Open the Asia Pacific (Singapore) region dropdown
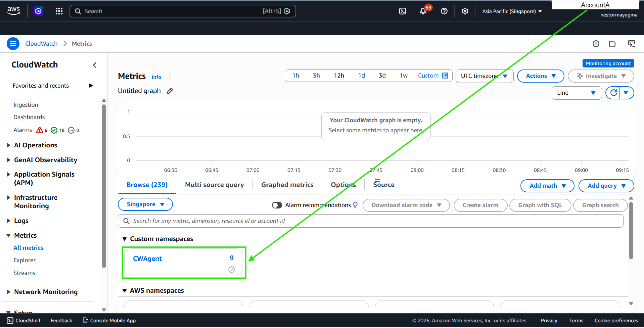Image resolution: width=644 pixels, height=328 pixels. point(512,11)
